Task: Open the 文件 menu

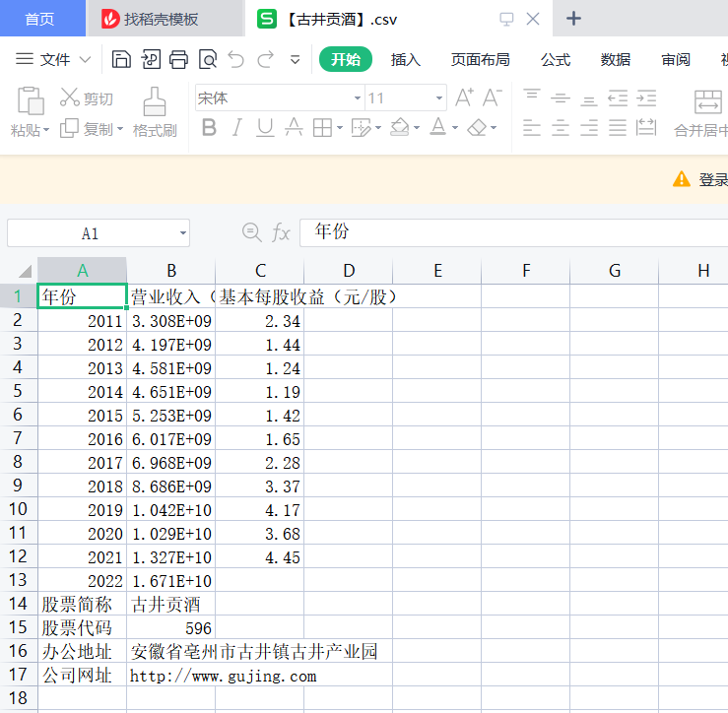Action: 55,59
